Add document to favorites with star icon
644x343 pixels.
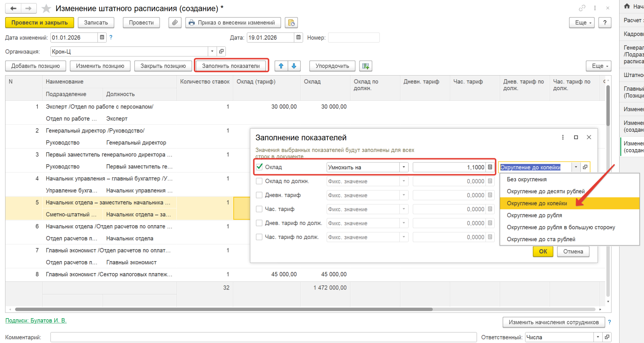(46, 8)
